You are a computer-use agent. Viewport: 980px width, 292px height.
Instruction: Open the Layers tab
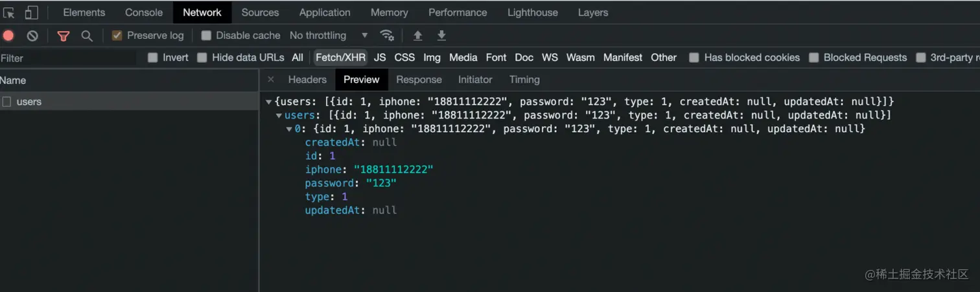pyautogui.click(x=593, y=12)
